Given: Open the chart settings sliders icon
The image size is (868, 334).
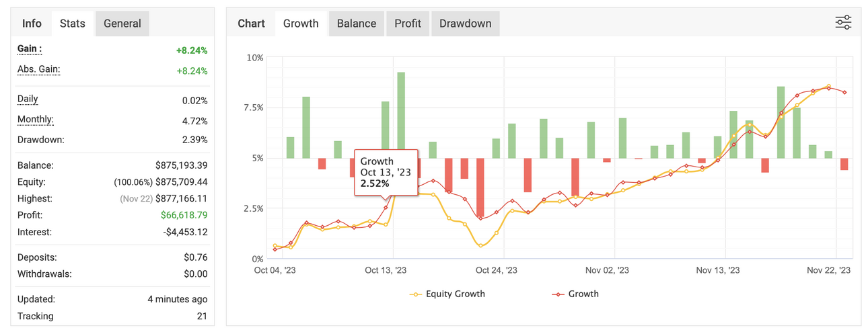Looking at the screenshot, I should pos(843,22).
